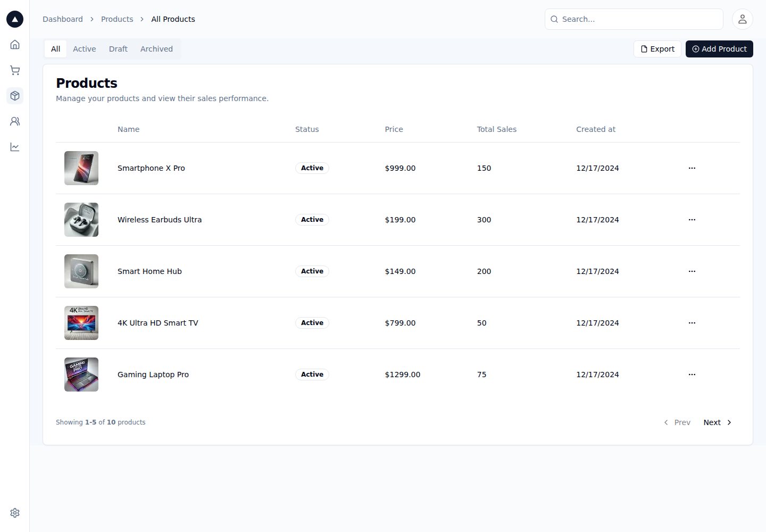Open the user account avatar button
The image size is (766, 532).
(x=743, y=19)
